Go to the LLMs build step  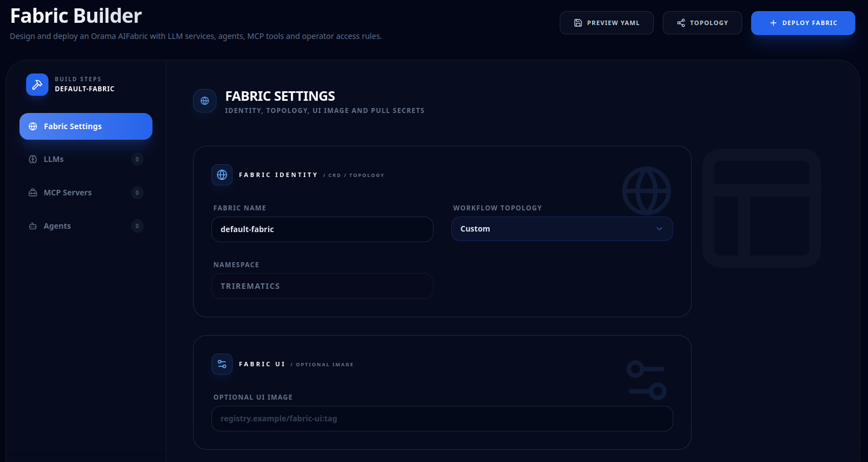86,159
